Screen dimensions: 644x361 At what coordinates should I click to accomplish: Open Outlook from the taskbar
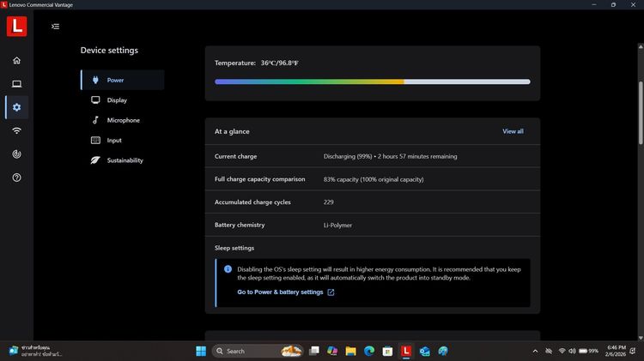click(424, 352)
